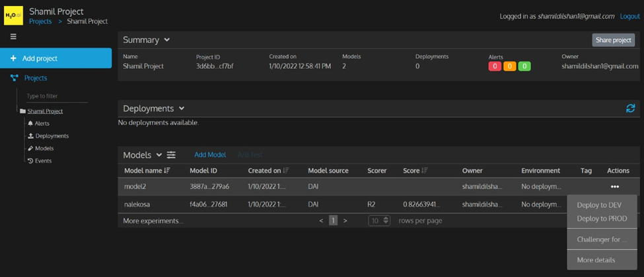This screenshot has width=644, height=277.
Task: Refresh the Deployments list
Action: 630,108
